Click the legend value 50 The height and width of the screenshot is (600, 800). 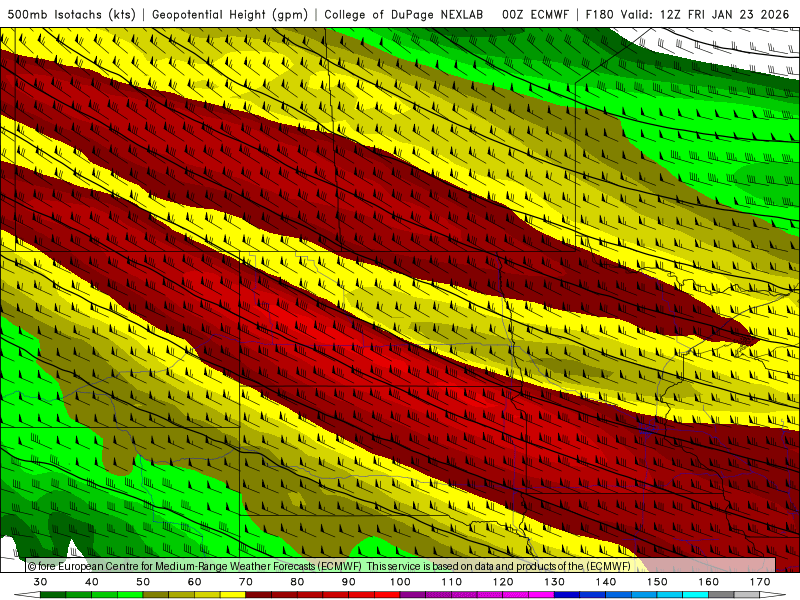click(x=143, y=582)
